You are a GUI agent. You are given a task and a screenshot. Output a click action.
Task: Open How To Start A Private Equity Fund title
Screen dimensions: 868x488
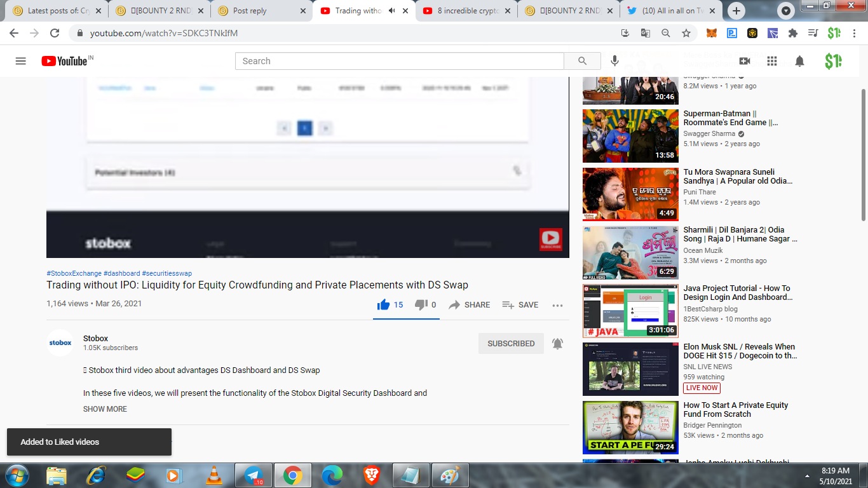736,410
